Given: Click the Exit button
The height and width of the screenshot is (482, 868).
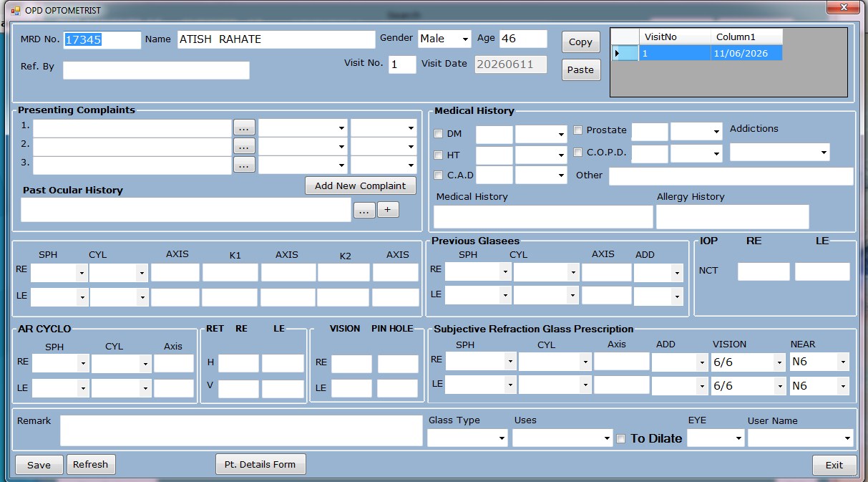Looking at the screenshot, I should point(834,465).
